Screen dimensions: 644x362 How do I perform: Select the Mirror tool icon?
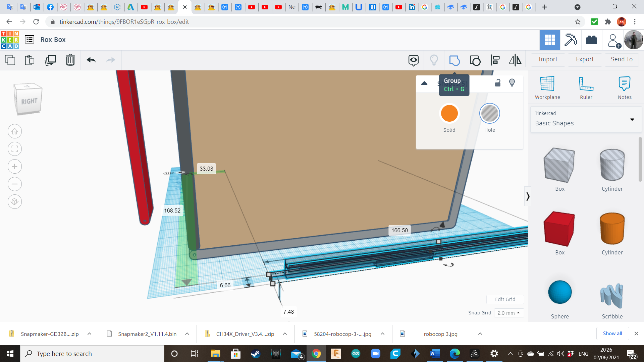pos(515,60)
